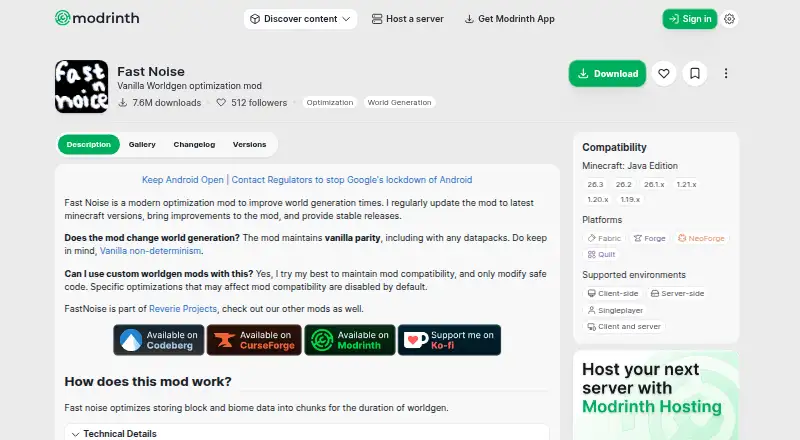
Task: Click the Available on Modrinth badge
Action: tap(350, 340)
